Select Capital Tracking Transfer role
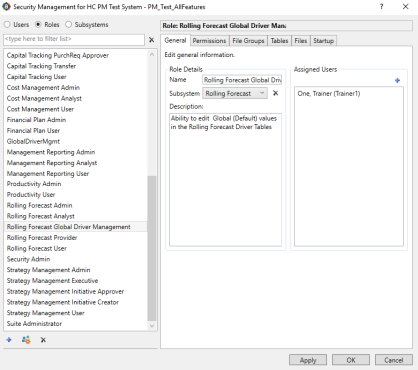 (x=76, y=66)
